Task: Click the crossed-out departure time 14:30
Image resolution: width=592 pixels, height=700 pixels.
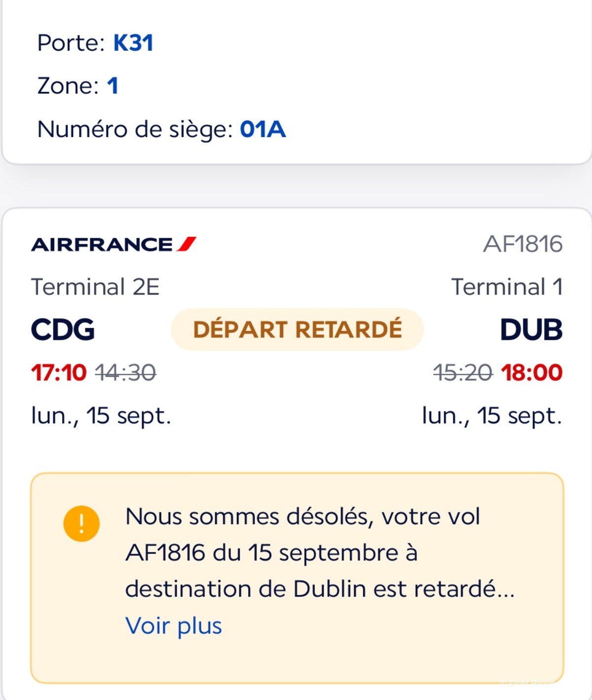Action: (x=125, y=373)
